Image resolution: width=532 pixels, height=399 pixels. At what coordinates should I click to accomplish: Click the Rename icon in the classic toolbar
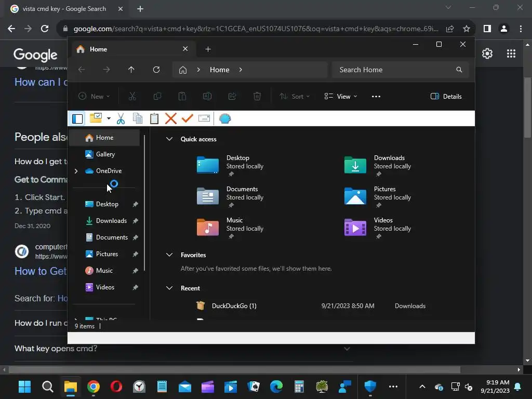pos(204,118)
